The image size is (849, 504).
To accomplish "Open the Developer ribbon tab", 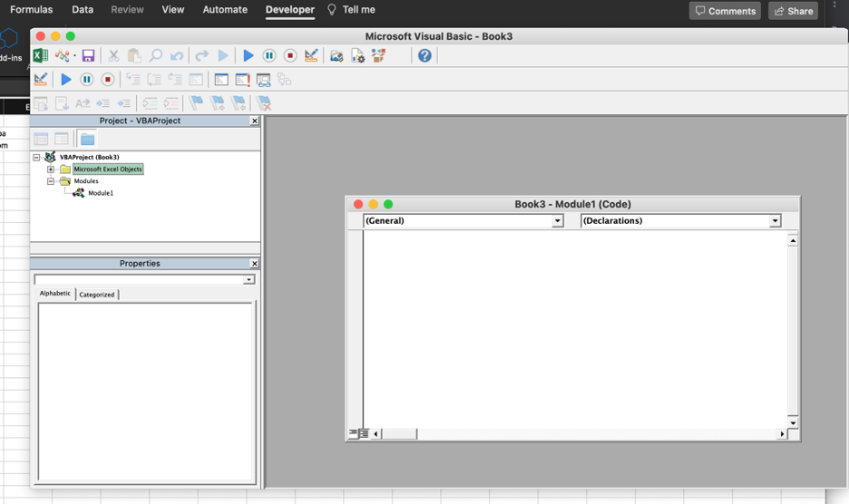I will tap(289, 10).
